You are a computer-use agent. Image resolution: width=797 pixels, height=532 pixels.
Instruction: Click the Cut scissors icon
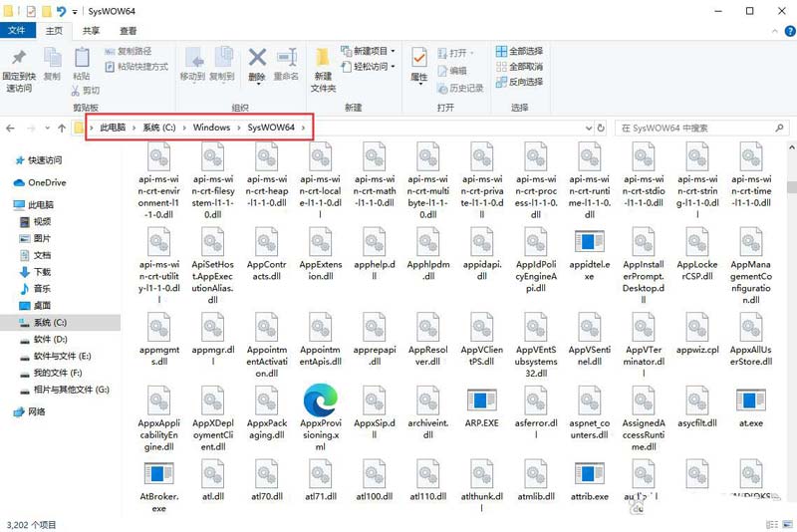click(76, 91)
